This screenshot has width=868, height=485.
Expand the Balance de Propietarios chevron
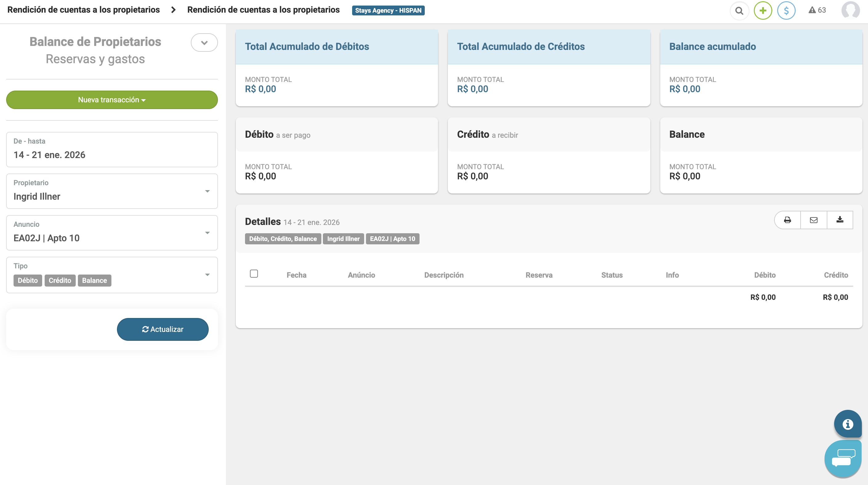(x=204, y=43)
